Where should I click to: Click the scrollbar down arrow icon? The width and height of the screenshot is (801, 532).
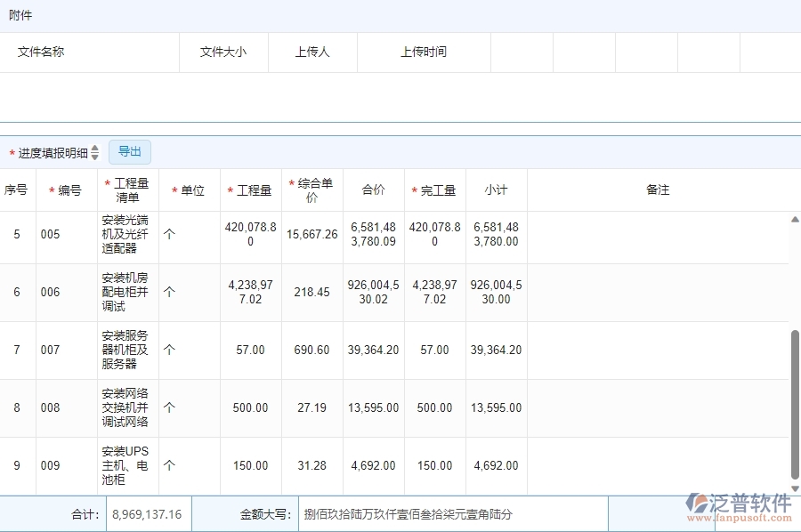797,490
